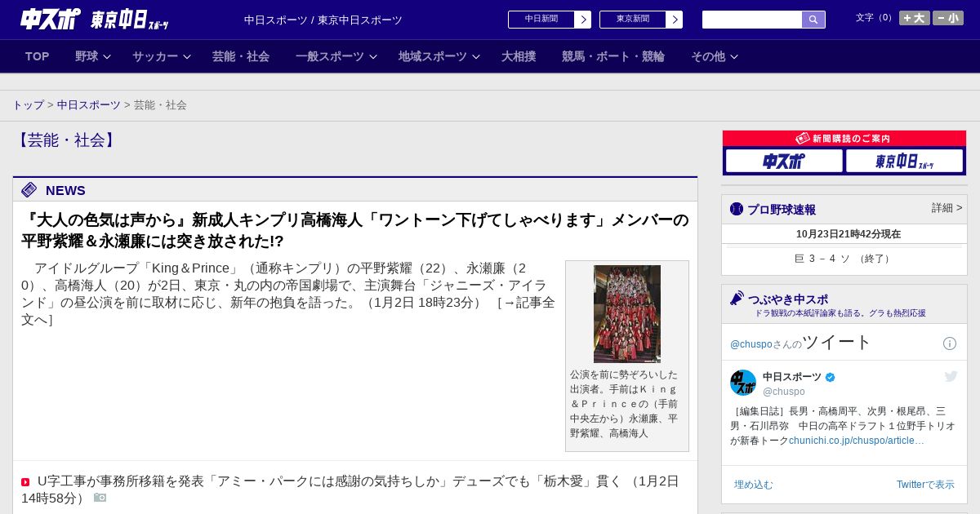
Task: Decrease text size with −小 button
Action: pos(948,18)
